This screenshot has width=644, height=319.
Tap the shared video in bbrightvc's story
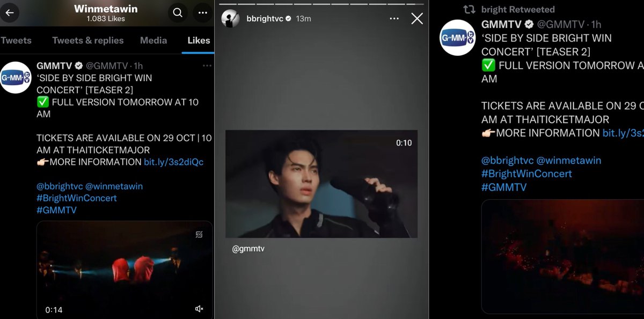(x=321, y=184)
